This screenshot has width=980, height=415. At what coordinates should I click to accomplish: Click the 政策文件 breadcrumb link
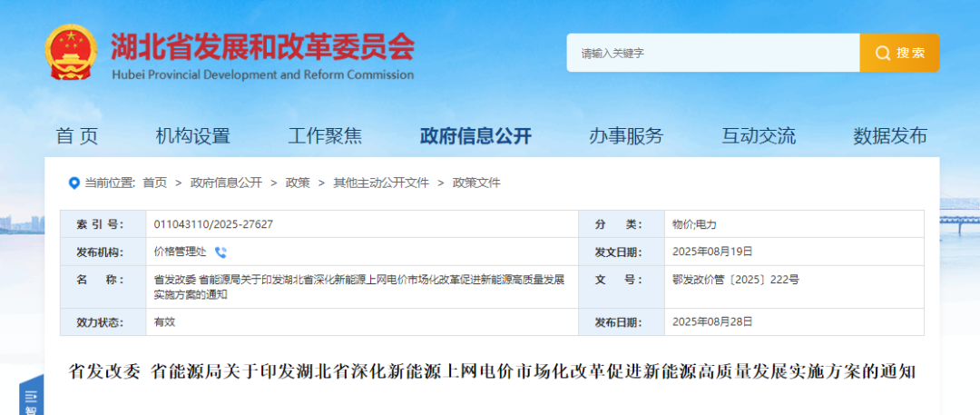(476, 183)
